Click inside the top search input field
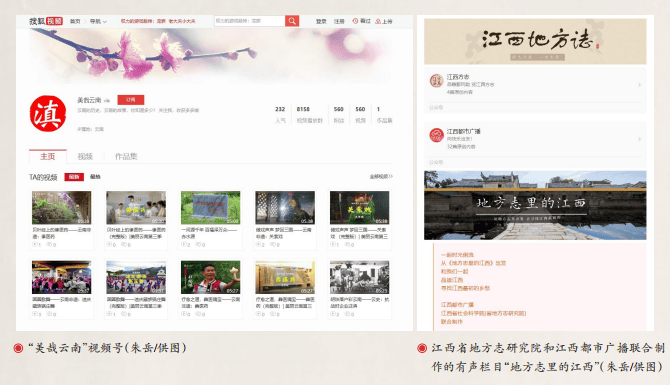Screen dimensions: 670x385 coord(250,21)
